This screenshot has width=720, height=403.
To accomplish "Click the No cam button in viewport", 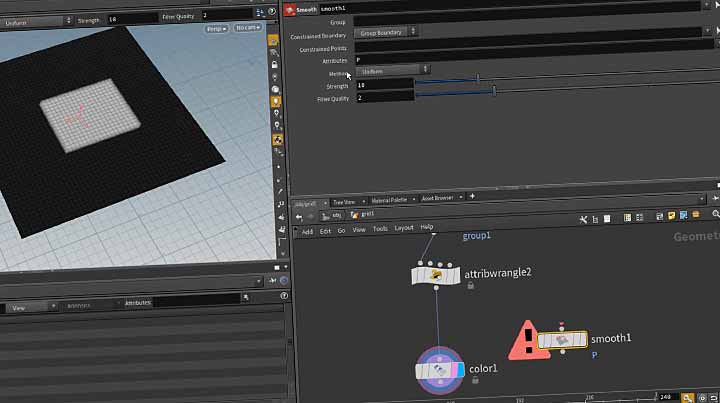I will point(246,28).
